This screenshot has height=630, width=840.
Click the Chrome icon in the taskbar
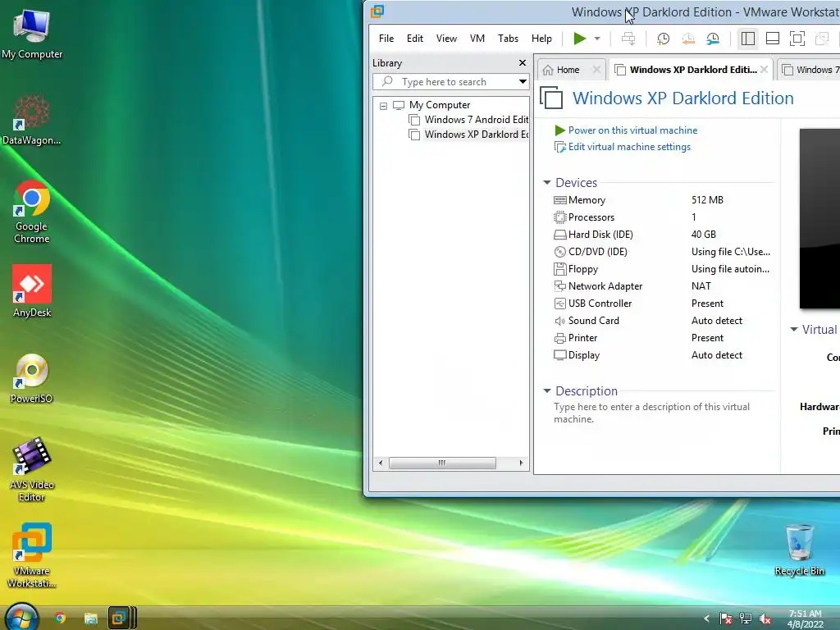coord(60,619)
